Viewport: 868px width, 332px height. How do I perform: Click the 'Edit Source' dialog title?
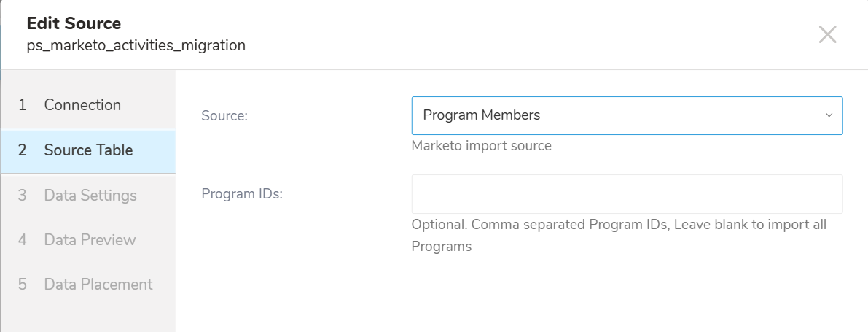point(74,23)
